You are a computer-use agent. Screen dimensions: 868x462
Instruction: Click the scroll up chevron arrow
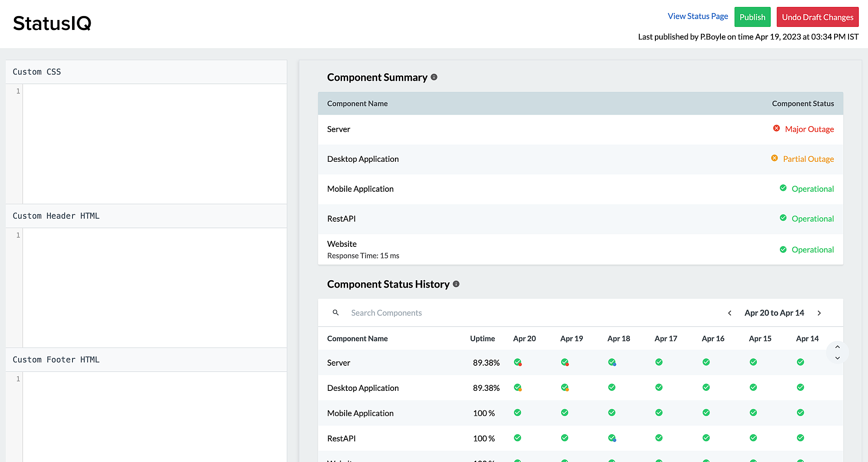[838, 347]
